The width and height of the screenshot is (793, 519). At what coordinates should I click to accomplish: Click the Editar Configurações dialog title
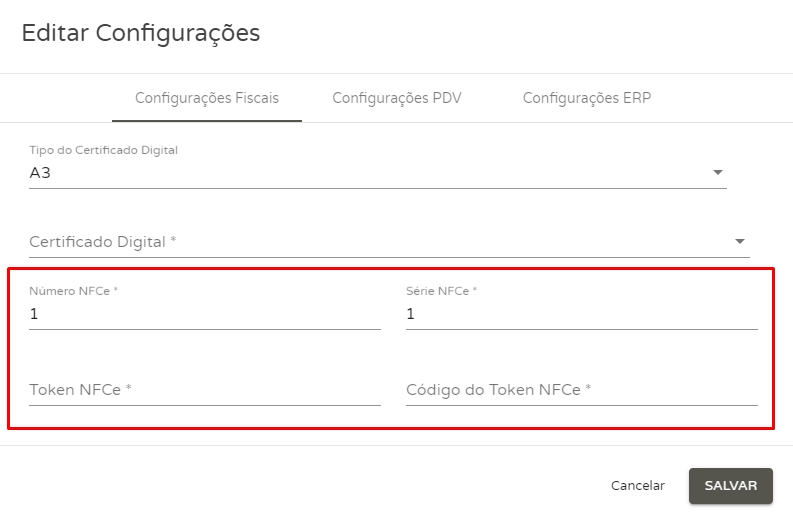click(x=141, y=33)
